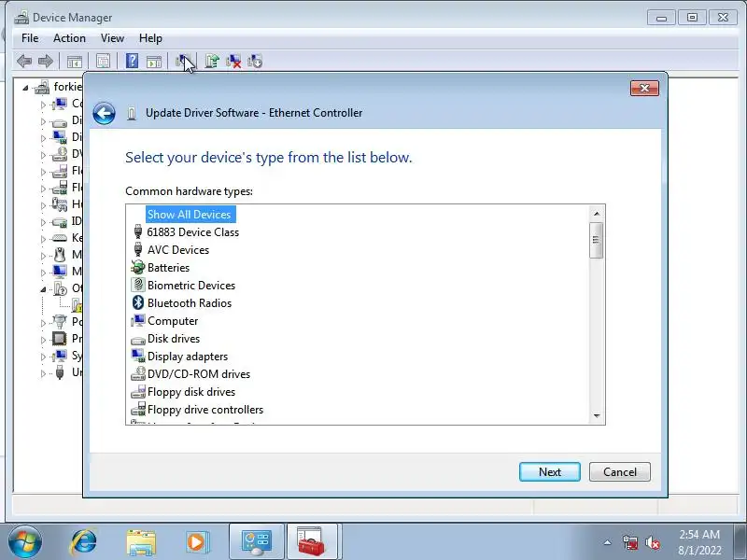
Task: Select "Show All Devices" in the list
Action: point(190,215)
